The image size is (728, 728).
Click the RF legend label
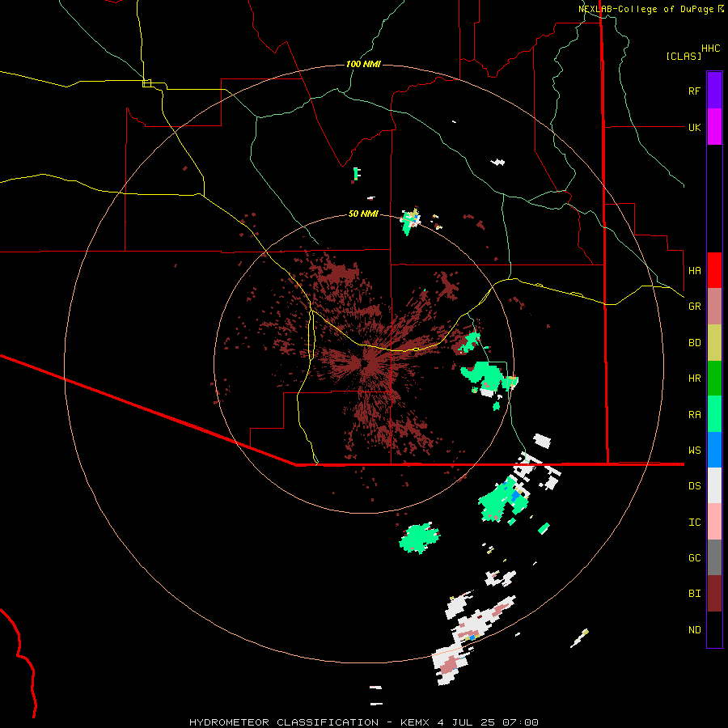tap(694, 91)
